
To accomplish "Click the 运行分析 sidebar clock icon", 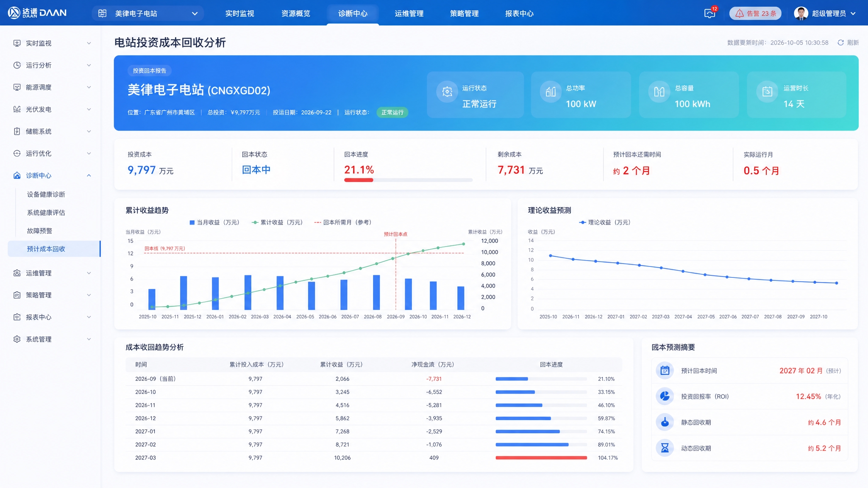I will point(17,65).
